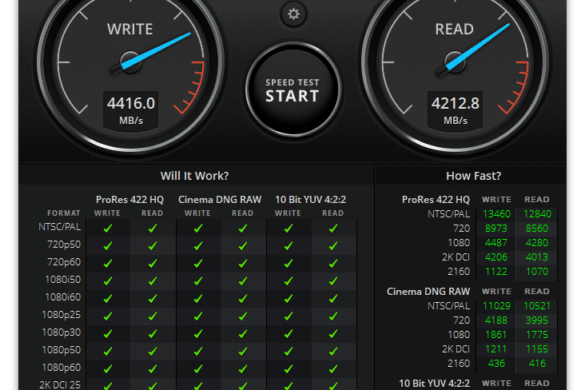Select the 1070 read value for 2160
585x390 pixels.
click(537, 271)
